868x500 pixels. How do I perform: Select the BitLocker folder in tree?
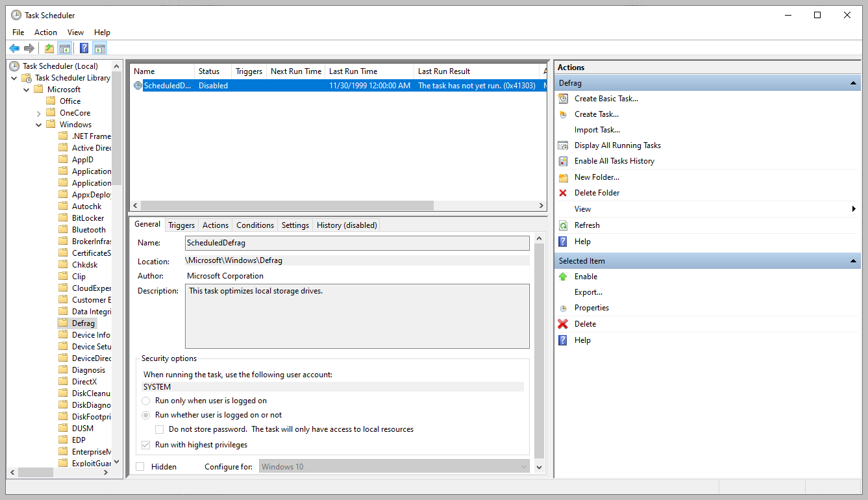click(x=88, y=218)
